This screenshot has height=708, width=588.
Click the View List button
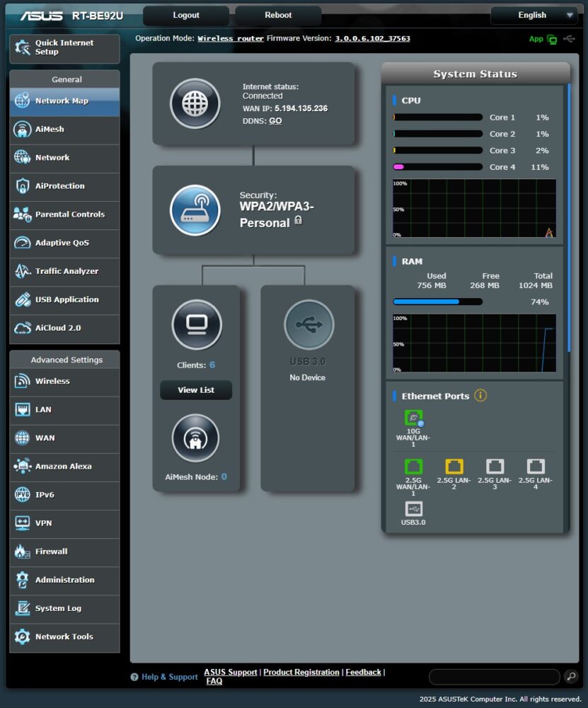tap(196, 390)
